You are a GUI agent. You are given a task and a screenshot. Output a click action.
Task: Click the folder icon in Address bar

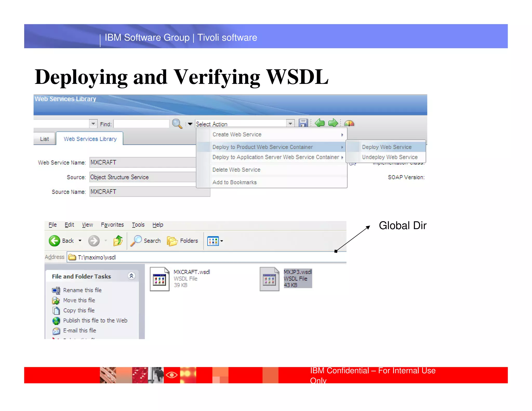coord(72,257)
